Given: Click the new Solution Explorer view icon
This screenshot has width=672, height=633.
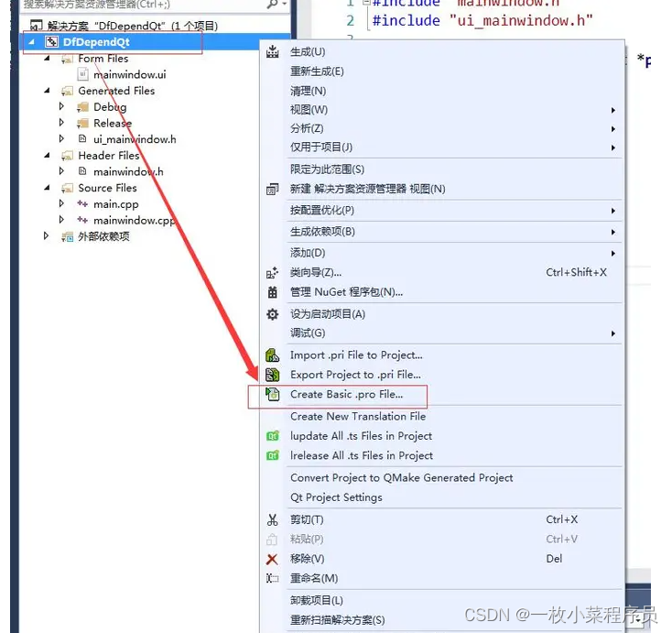Looking at the screenshot, I should click(272, 189).
